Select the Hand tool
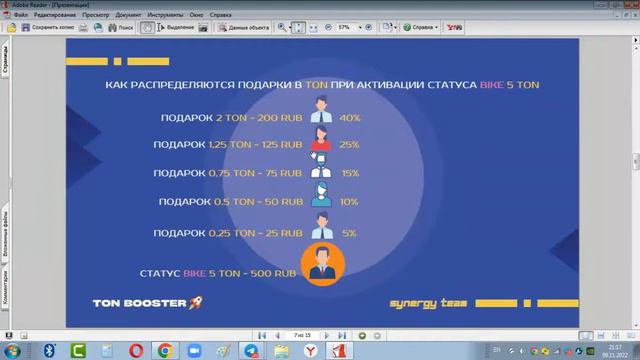This screenshot has height=360, width=640. [x=147, y=27]
